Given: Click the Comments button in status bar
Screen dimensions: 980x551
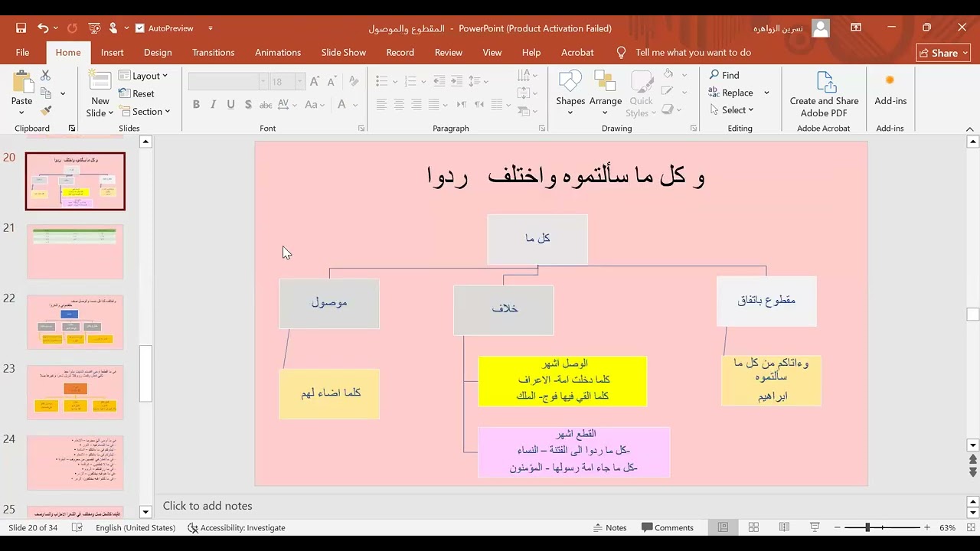Looking at the screenshot, I should (x=668, y=527).
